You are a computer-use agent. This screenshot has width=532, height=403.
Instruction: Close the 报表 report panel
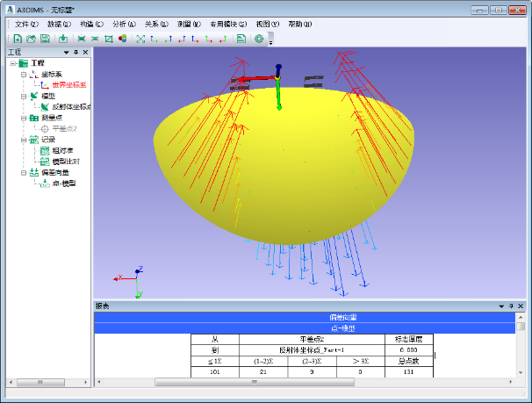pos(521,306)
